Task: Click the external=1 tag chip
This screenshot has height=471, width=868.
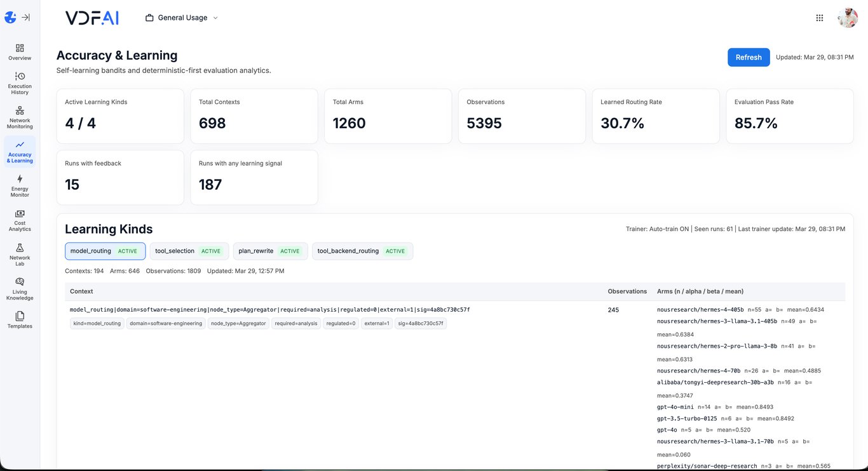Action: point(377,324)
